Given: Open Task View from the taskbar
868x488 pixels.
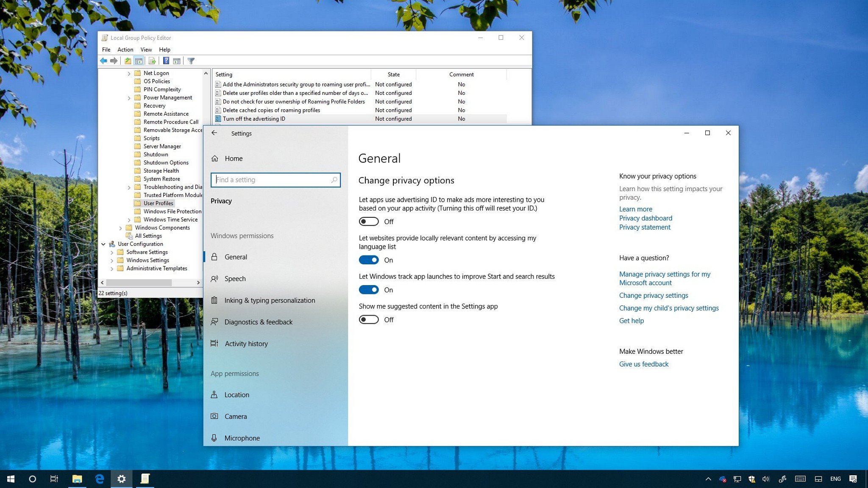Looking at the screenshot, I should (x=54, y=479).
